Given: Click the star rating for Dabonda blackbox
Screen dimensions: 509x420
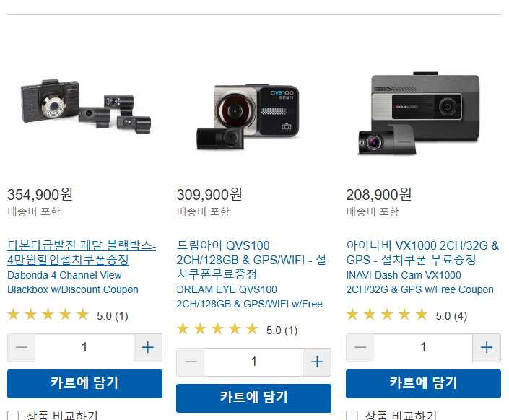Looking at the screenshot, I should (48, 315).
